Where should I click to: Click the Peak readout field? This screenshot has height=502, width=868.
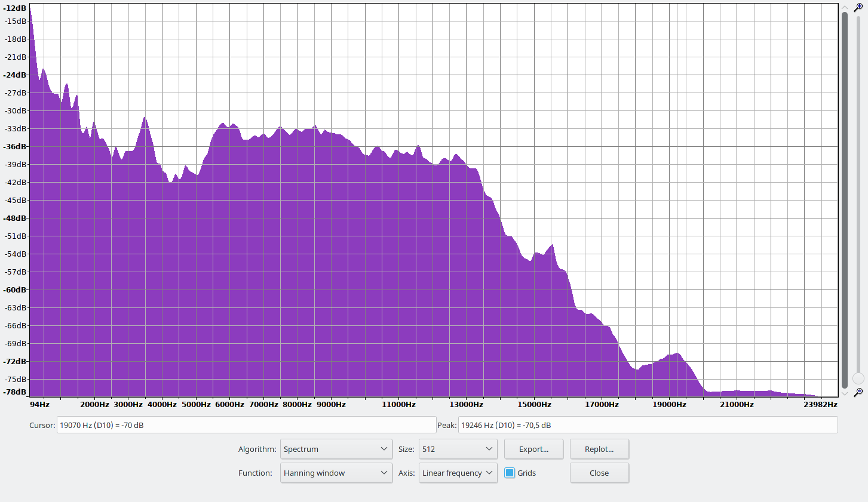tap(648, 425)
